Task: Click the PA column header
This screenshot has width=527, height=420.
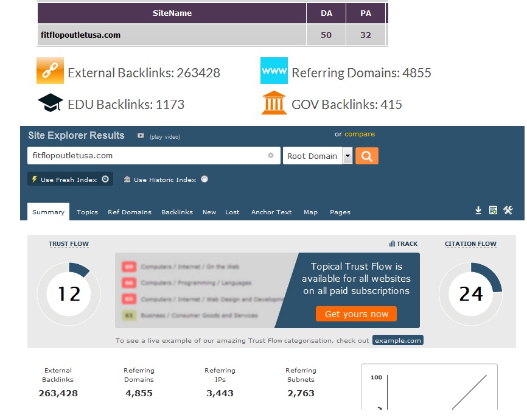Action: [x=366, y=13]
